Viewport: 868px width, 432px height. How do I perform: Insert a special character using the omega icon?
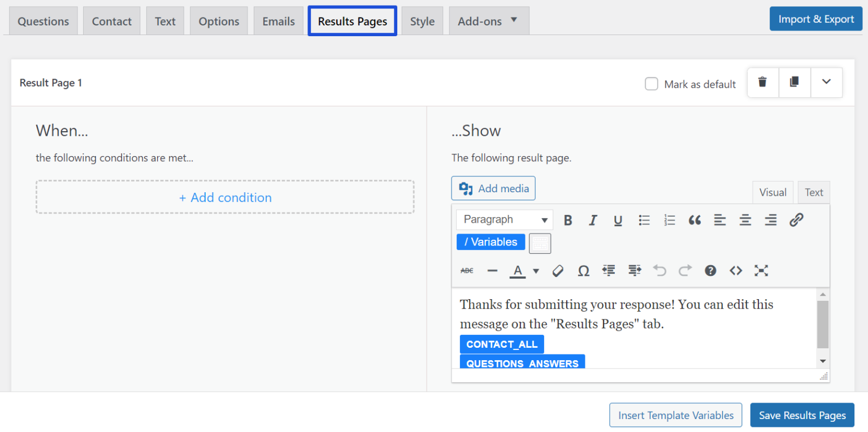pyautogui.click(x=583, y=271)
